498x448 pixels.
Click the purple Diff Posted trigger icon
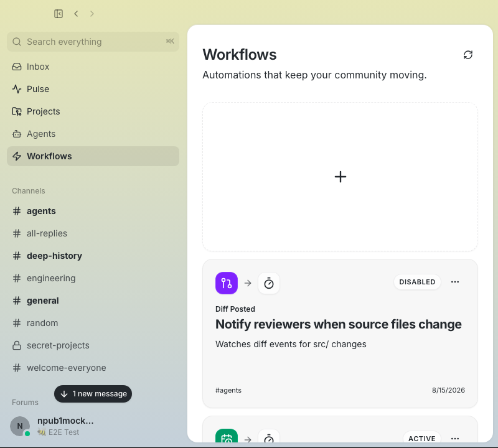click(227, 283)
